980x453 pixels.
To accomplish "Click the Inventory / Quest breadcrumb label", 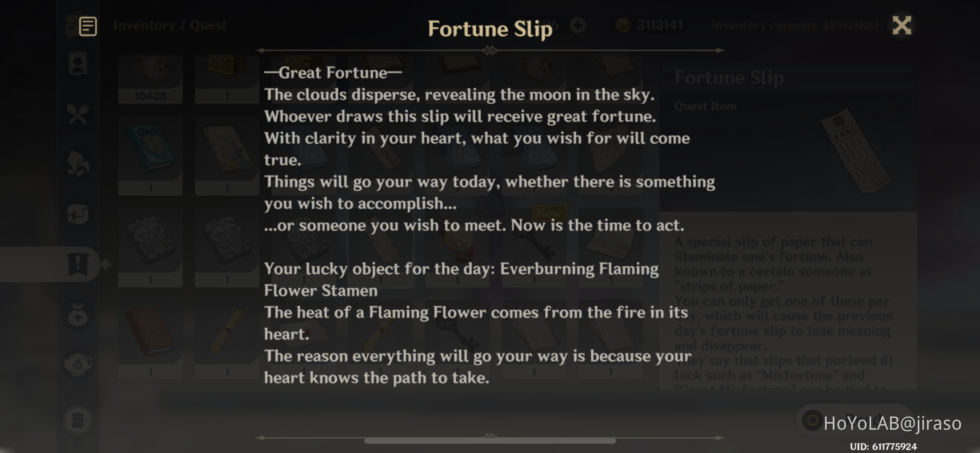I will [x=170, y=24].
